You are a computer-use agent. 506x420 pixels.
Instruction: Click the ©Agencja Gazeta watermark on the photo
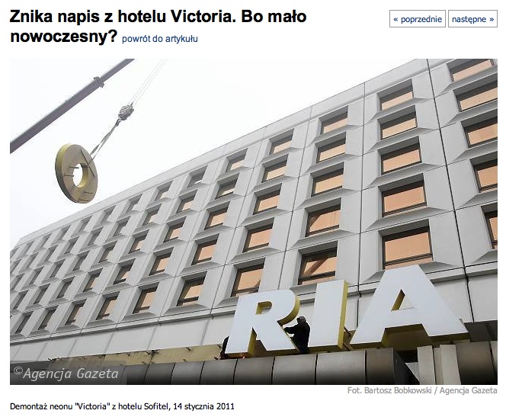pyautogui.click(x=66, y=374)
